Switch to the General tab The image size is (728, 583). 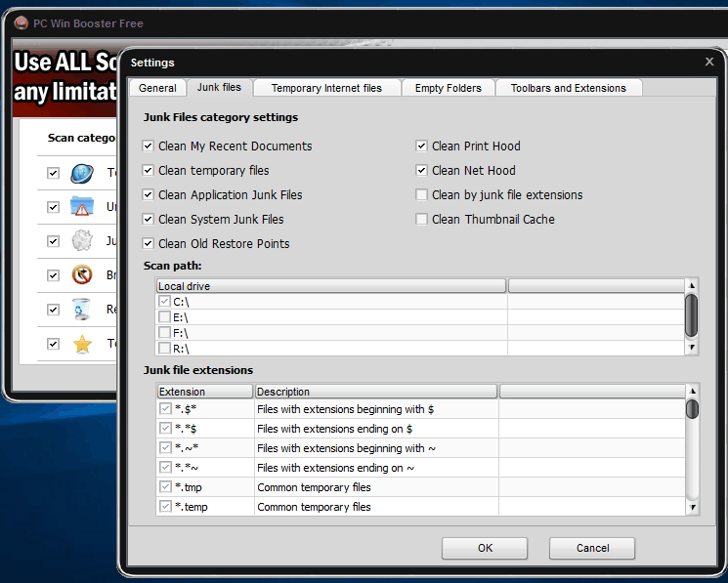[x=157, y=88]
